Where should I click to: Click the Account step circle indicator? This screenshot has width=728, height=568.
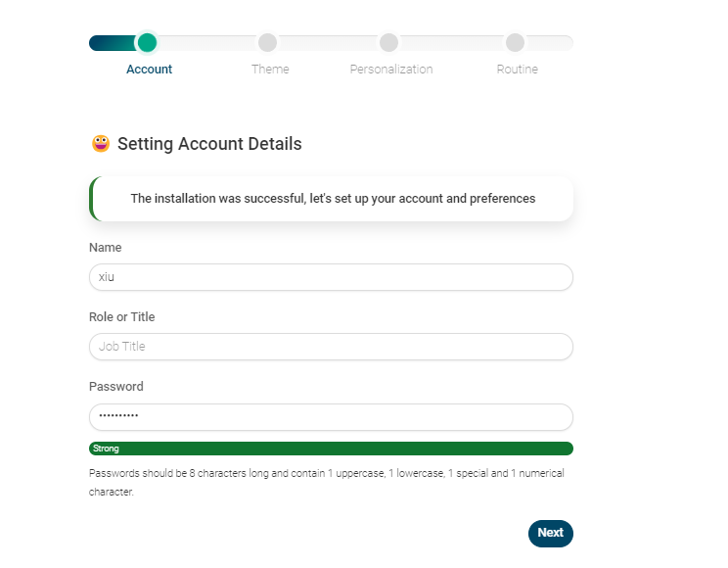[147, 42]
